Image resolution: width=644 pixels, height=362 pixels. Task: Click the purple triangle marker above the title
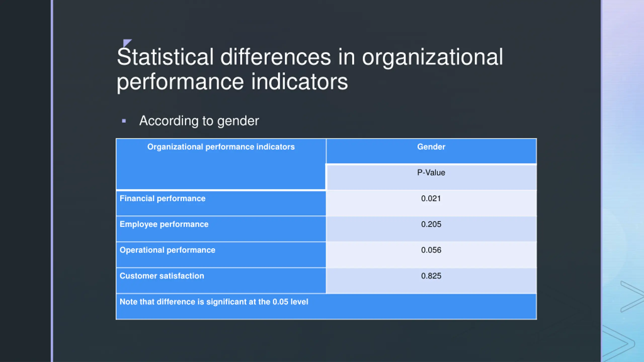pyautogui.click(x=127, y=42)
